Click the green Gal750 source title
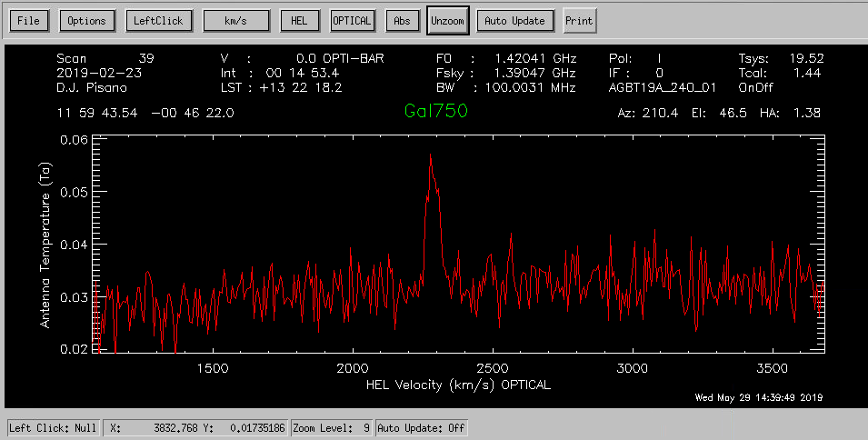 437,111
